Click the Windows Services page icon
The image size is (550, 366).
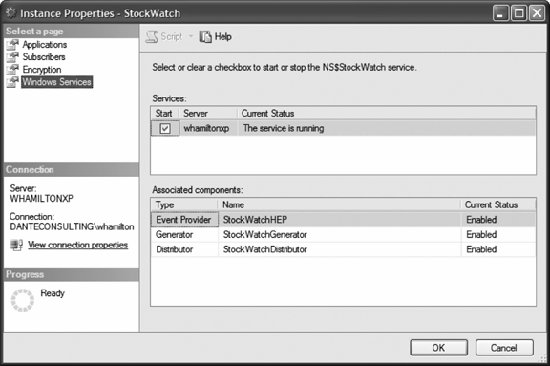coord(13,82)
